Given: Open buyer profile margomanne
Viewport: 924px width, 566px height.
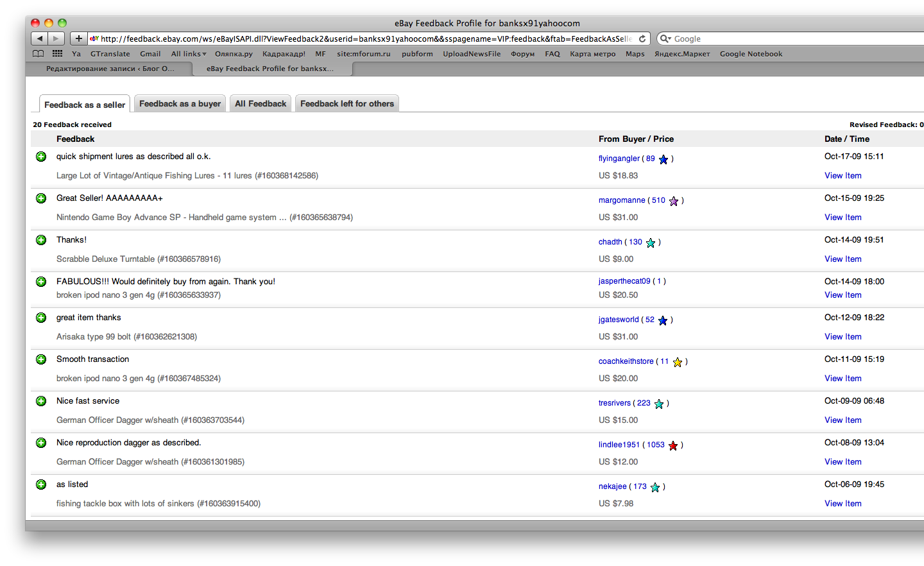Looking at the screenshot, I should [x=622, y=200].
